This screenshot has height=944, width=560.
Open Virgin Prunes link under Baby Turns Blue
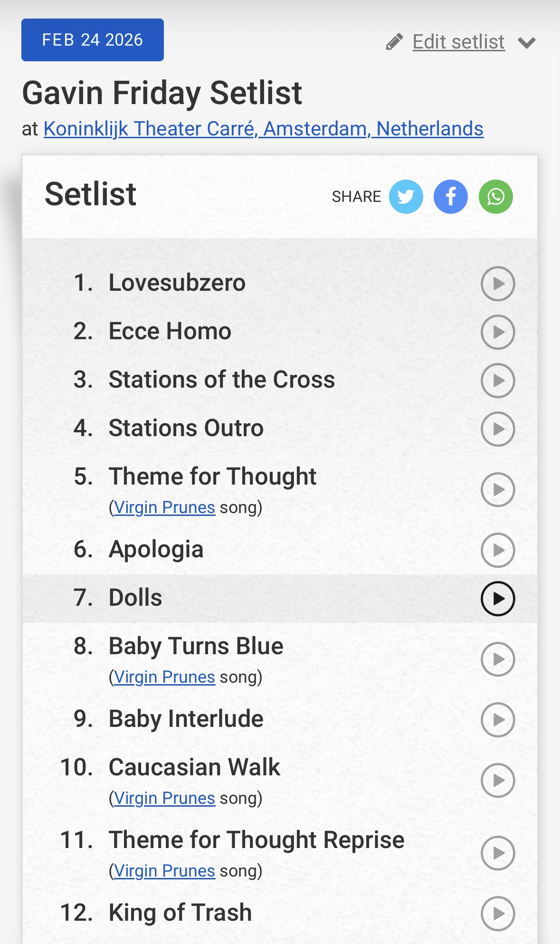pos(164,677)
